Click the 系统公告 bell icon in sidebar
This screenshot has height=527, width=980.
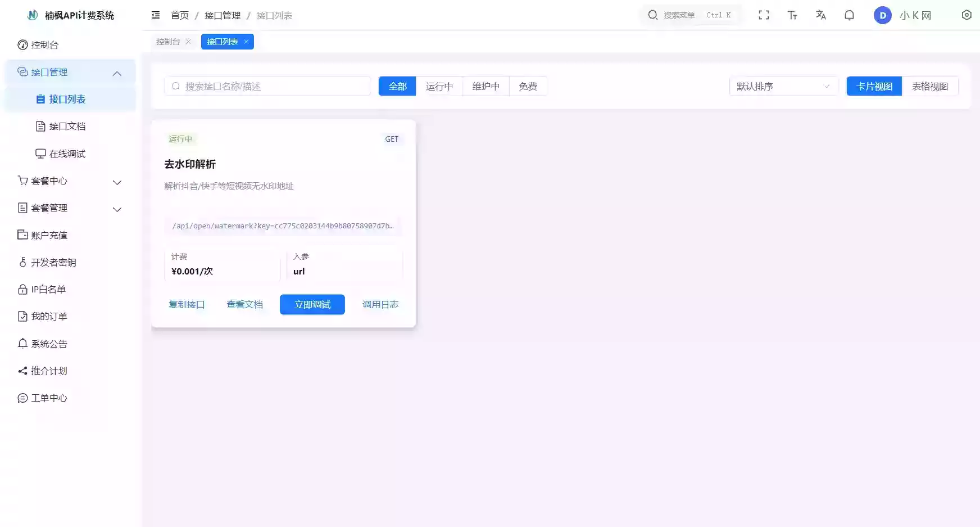coord(22,343)
